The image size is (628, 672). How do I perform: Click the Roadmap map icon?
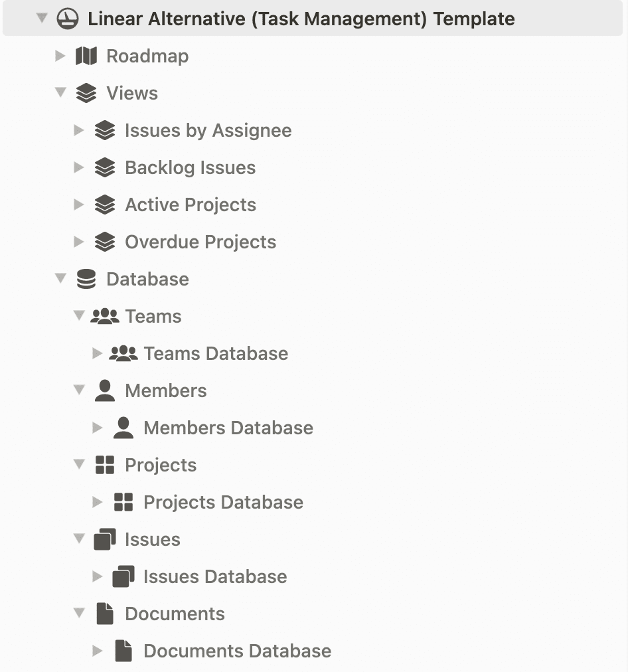point(86,56)
